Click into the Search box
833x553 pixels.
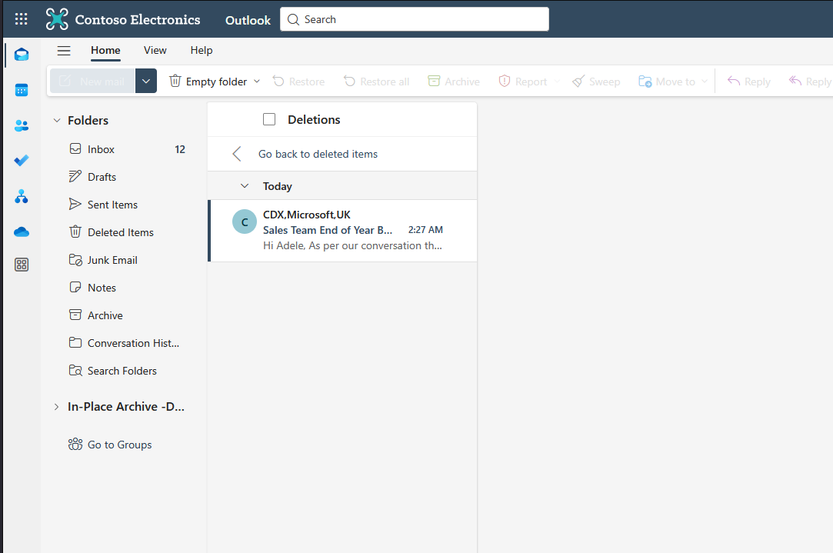[414, 19]
